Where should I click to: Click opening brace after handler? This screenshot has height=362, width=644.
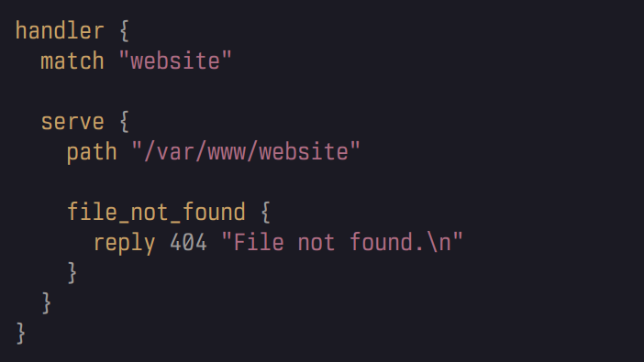(x=124, y=31)
